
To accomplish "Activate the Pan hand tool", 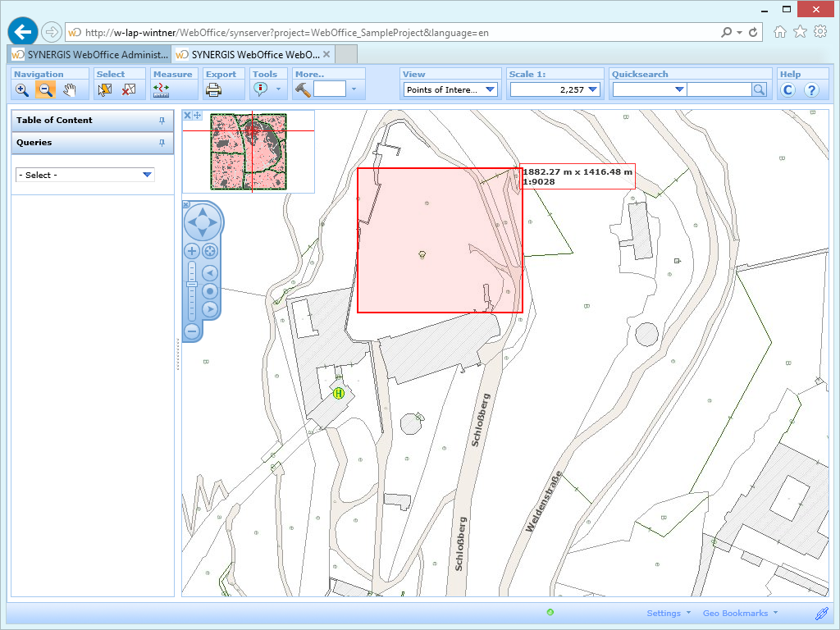I will tap(71, 90).
